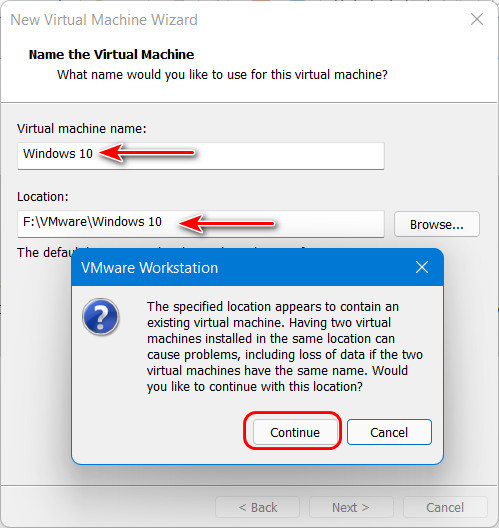Close the VMware Workstation dialog with X

click(x=422, y=267)
